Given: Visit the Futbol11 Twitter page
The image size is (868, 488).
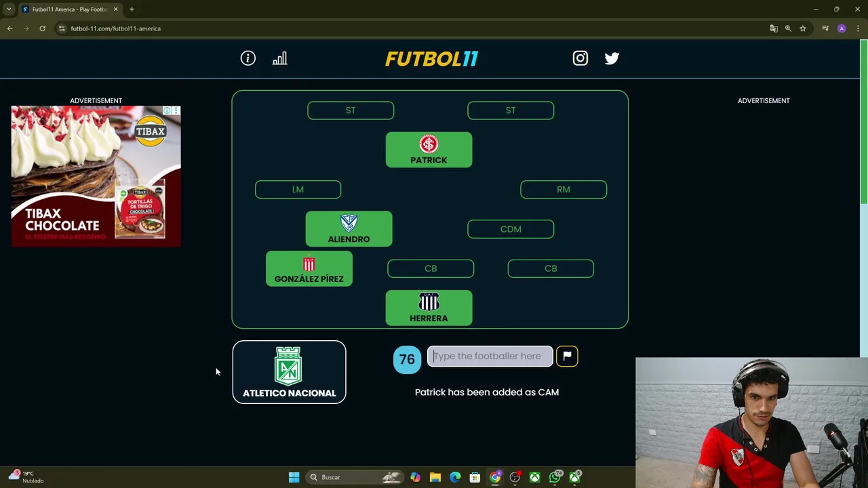Looking at the screenshot, I should [x=612, y=58].
